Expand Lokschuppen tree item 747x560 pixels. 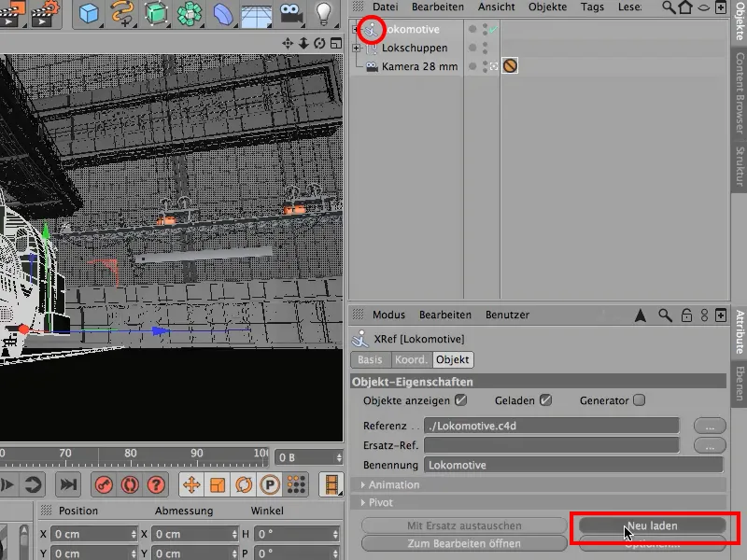click(357, 48)
